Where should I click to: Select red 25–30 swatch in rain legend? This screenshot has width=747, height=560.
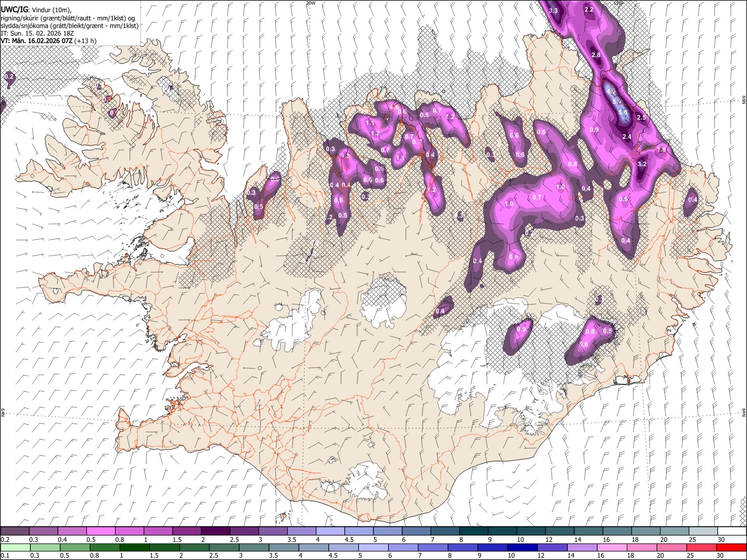pos(703,547)
